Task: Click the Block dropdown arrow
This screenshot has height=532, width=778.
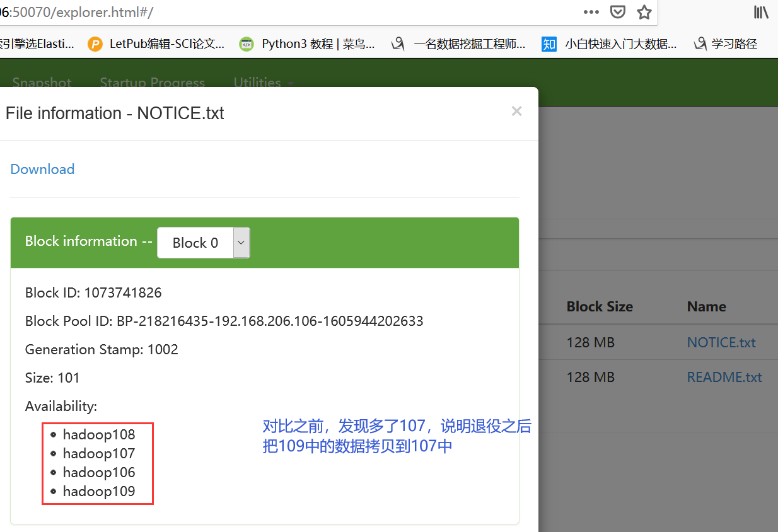Action: [x=241, y=243]
